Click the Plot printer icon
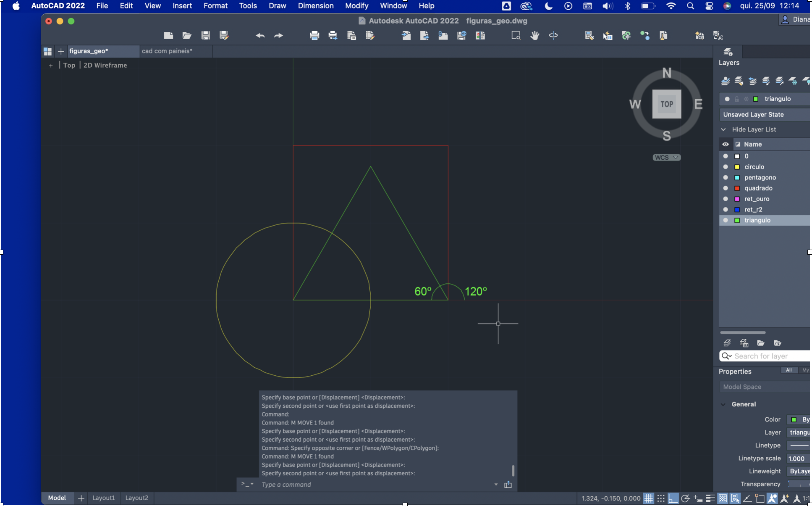 (x=314, y=36)
